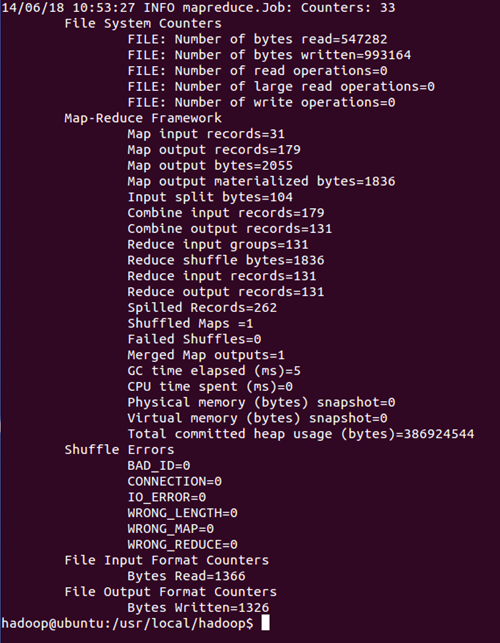
Task: Click the "GC time elapsed (ms)=5" line
Action: click(x=214, y=371)
